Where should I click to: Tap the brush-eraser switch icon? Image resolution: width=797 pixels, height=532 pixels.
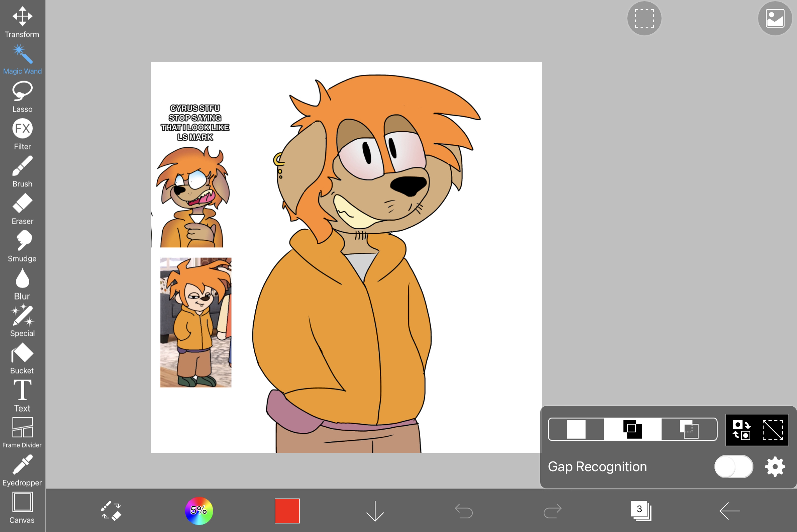tap(111, 511)
